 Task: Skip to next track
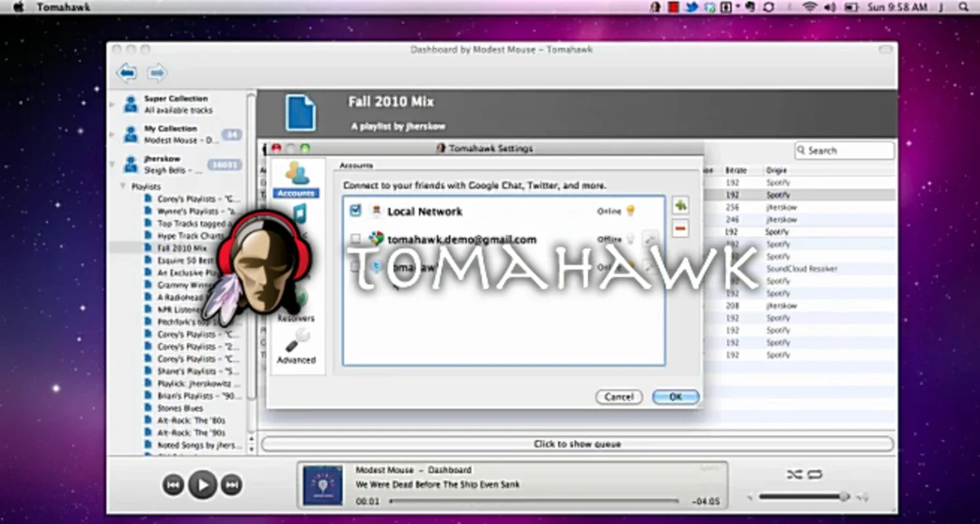(231, 485)
